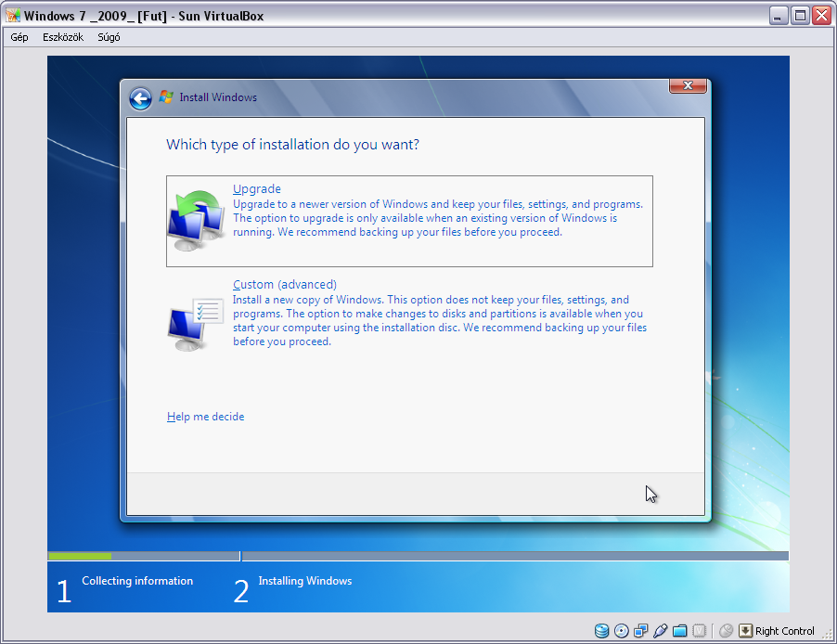837x644 pixels.
Task: Click the Upgrade description paragraph text
Action: click(x=438, y=218)
